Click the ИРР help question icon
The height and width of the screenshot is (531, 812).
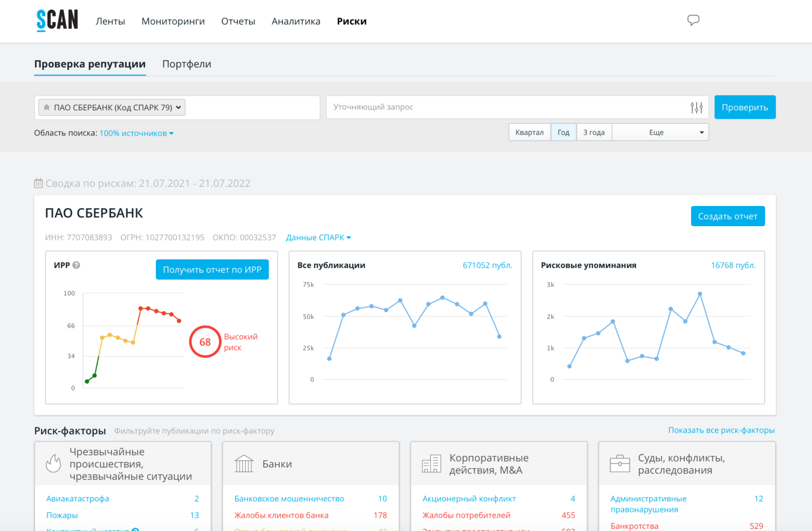point(76,265)
